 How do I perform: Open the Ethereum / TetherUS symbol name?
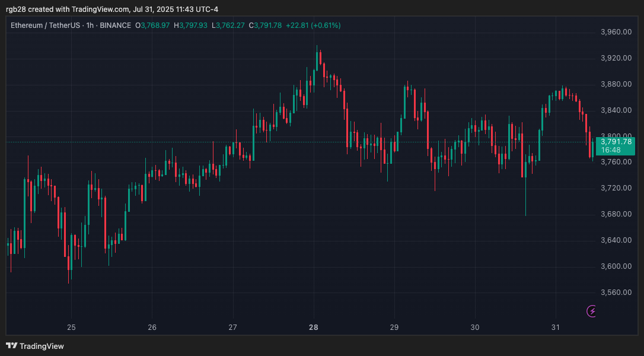pyautogui.click(x=46, y=26)
